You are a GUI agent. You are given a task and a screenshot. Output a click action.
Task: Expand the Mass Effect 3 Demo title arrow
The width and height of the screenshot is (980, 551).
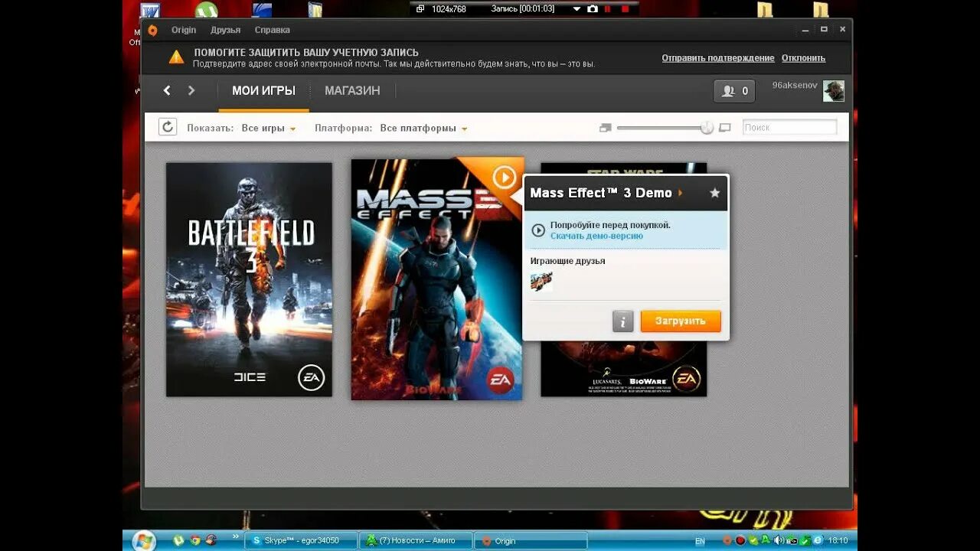(681, 193)
